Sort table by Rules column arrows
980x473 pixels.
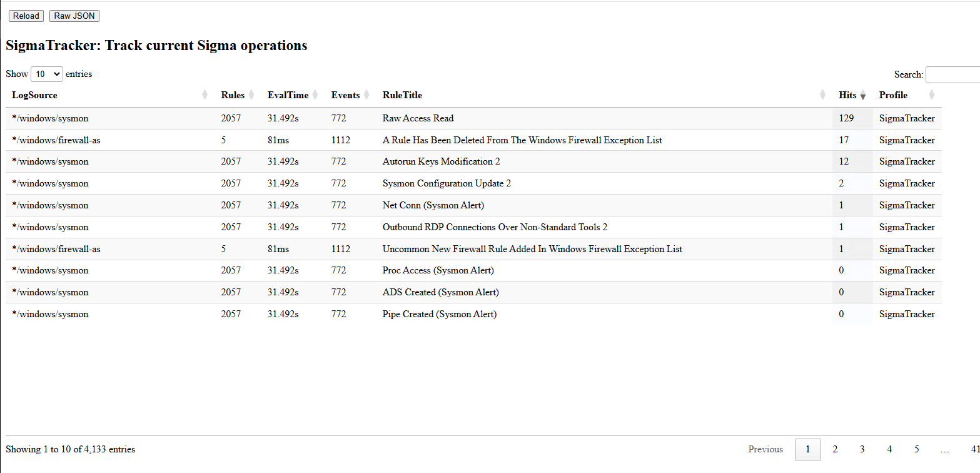(x=251, y=95)
